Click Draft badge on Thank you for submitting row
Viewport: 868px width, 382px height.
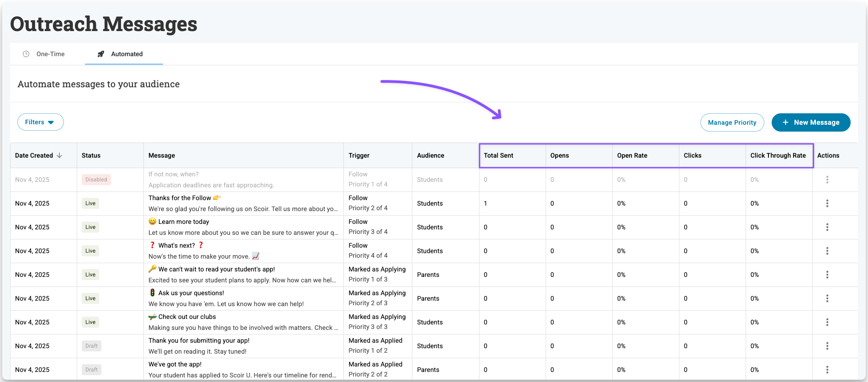pos(91,346)
